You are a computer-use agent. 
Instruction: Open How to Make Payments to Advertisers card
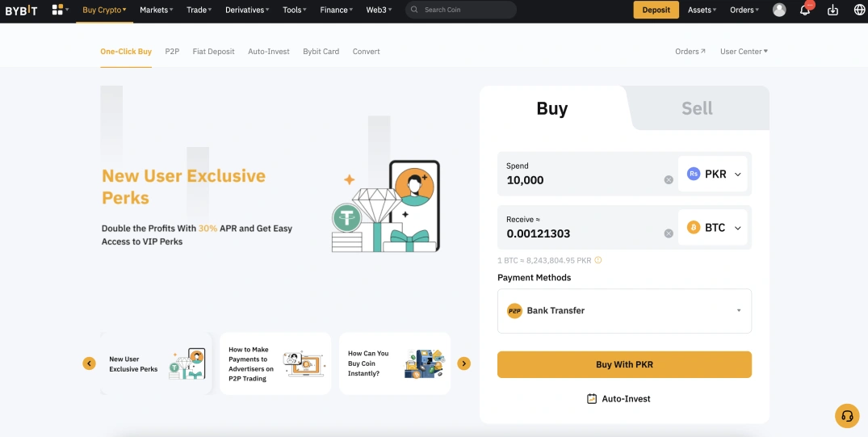(275, 363)
